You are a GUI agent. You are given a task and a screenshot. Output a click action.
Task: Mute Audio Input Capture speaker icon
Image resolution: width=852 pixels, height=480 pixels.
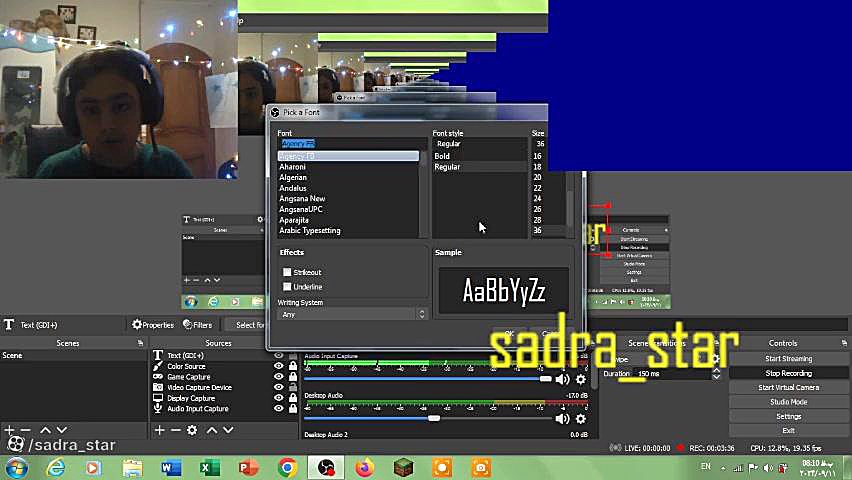coord(562,379)
